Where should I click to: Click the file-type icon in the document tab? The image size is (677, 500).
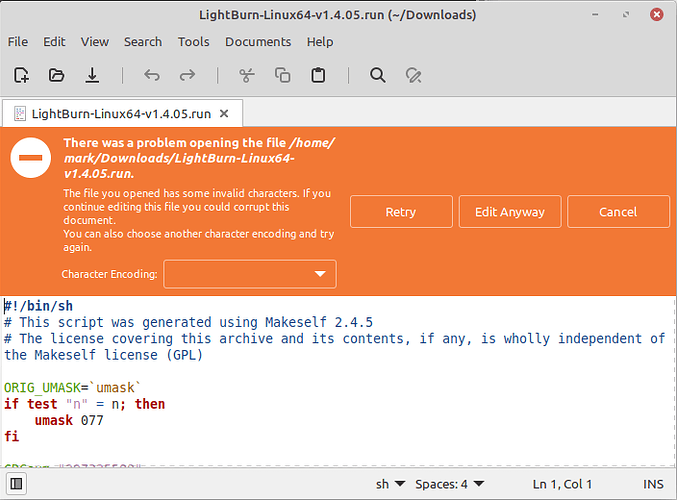coord(20,114)
